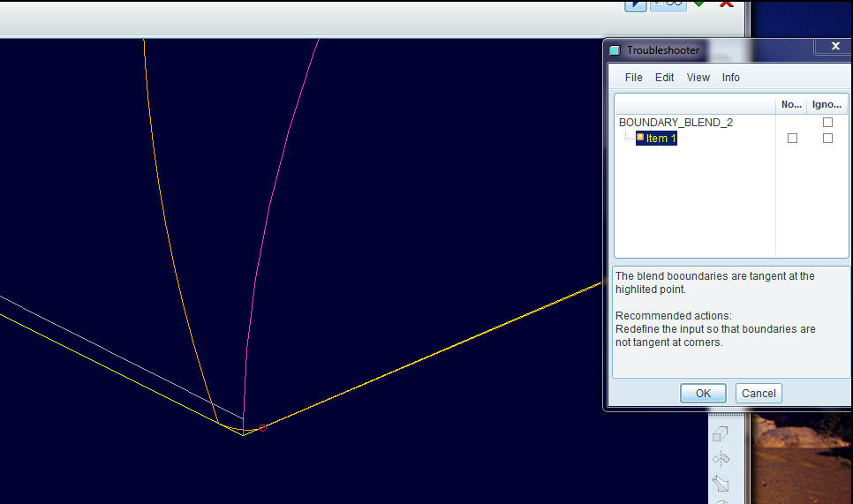Tick the Ignore checkbox for BOUNDARY_BLEND_2
Viewport: 853px width, 504px height.
pyautogui.click(x=827, y=123)
